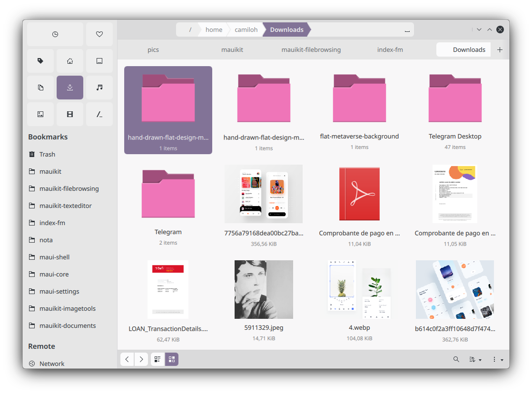Add a new tab with plus icon
Image resolution: width=532 pixels, height=394 pixels.
(500, 49)
